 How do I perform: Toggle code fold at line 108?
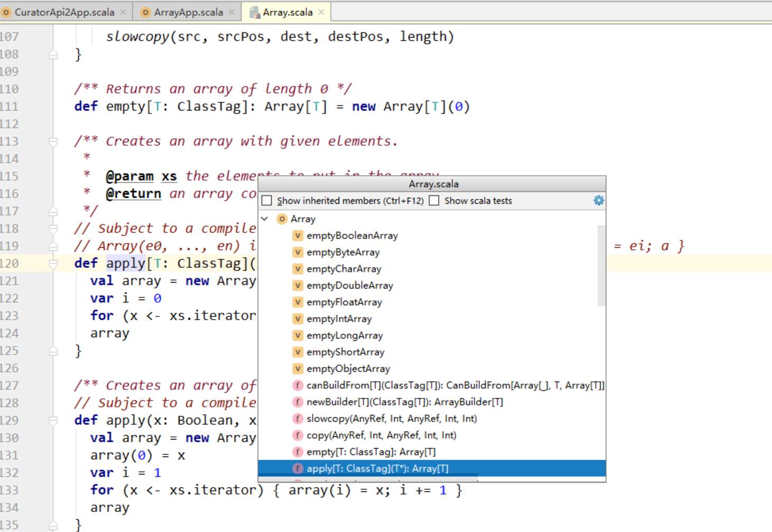point(53,54)
